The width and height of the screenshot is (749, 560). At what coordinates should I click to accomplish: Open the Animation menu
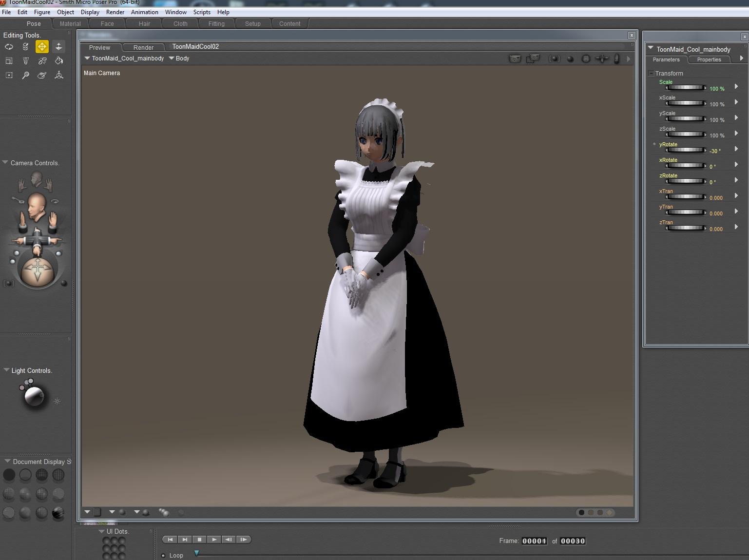pyautogui.click(x=144, y=12)
